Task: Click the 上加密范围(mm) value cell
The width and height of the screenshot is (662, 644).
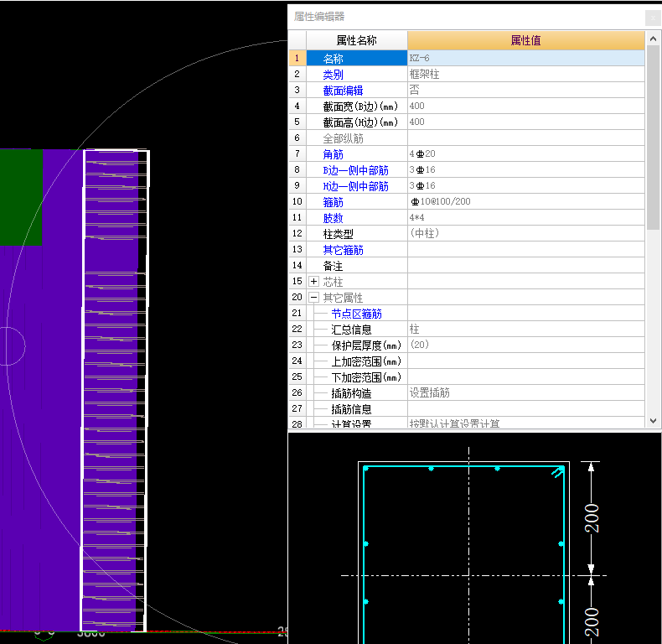Action: click(525, 361)
